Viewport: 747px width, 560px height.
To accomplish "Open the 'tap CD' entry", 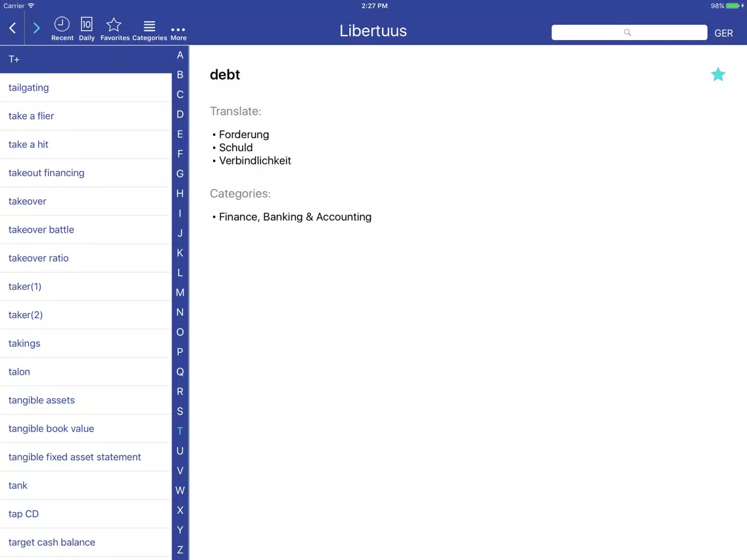I will tap(85, 514).
